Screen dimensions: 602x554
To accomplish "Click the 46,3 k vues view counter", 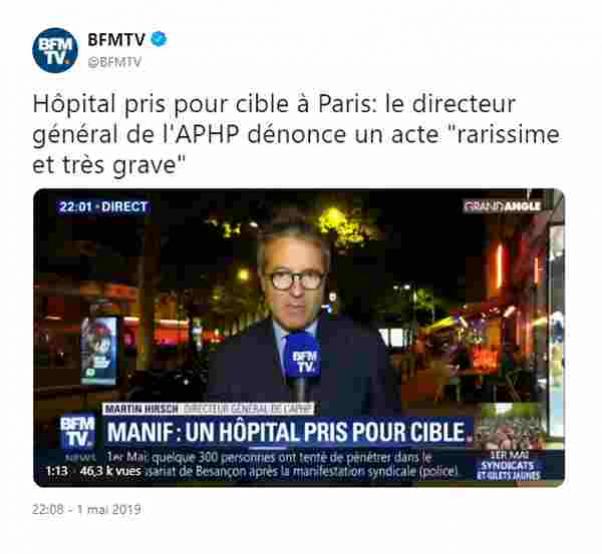I will (x=110, y=471).
